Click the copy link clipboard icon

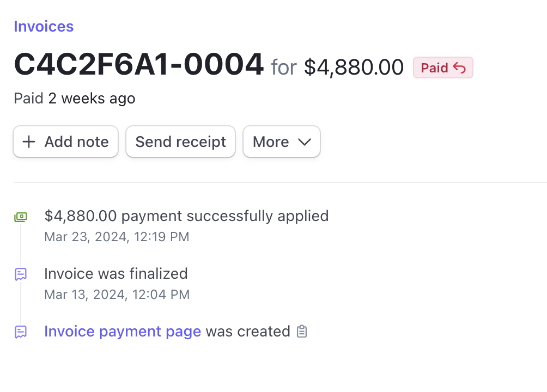[302, 331]
